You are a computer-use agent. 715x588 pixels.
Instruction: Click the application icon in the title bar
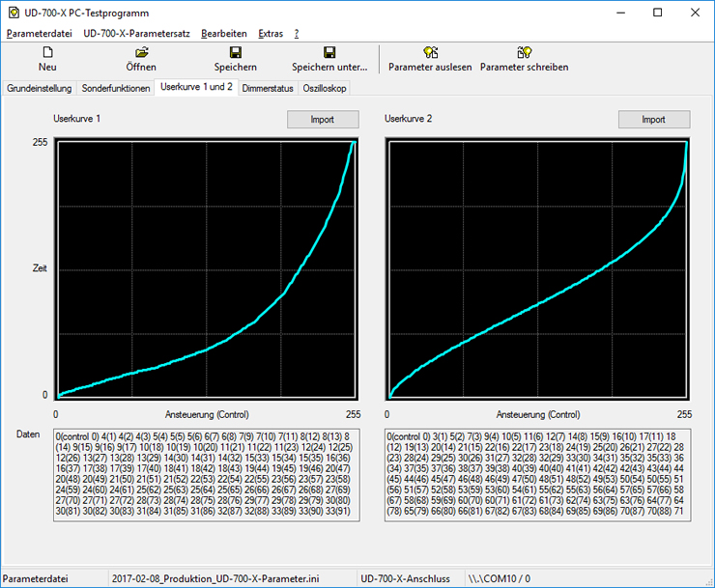14,13
